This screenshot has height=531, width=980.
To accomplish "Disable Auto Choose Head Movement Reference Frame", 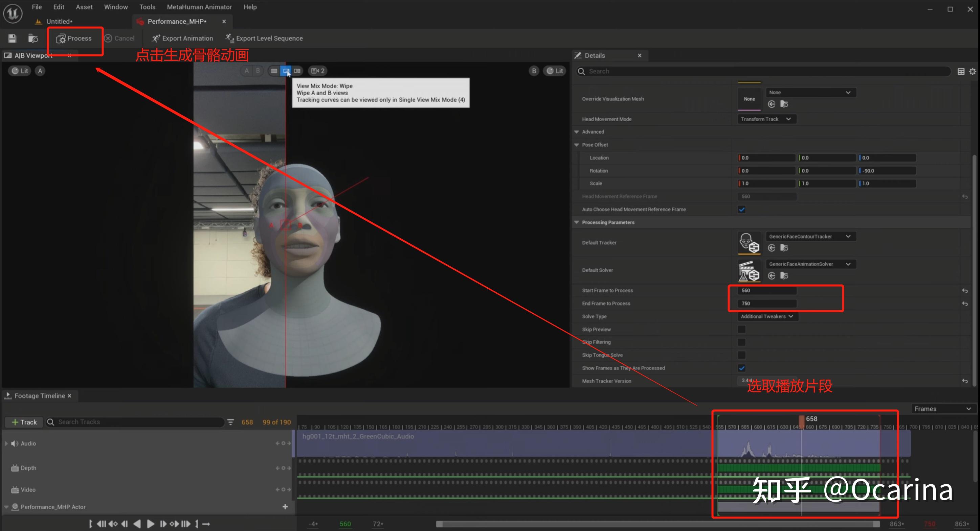I will coord(741,209).
